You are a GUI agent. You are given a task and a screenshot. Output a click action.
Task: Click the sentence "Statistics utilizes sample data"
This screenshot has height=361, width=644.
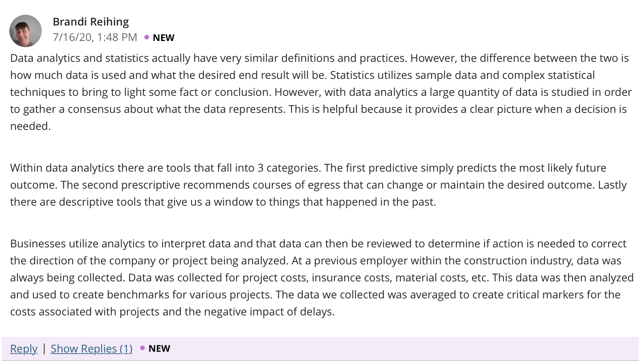[462, 75]
